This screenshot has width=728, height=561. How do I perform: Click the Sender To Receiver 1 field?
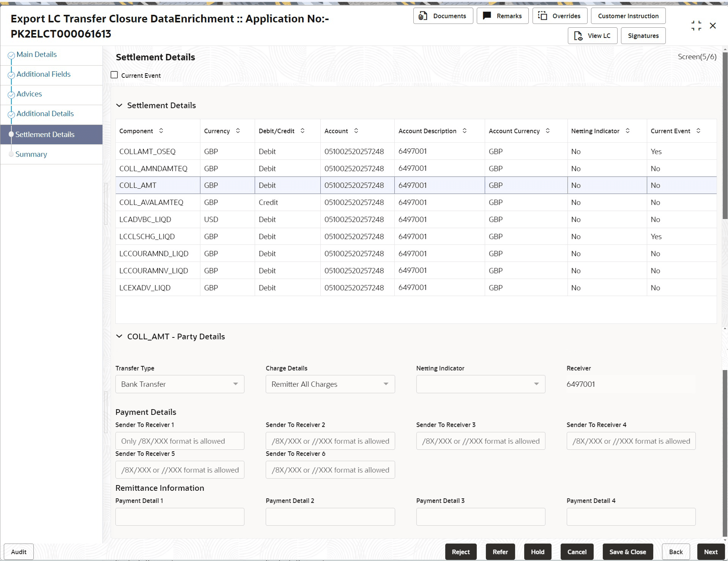click(x=180, y=441)
